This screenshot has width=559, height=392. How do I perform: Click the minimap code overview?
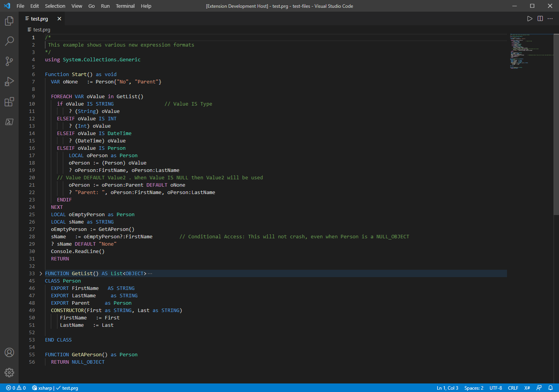[x=531, y=51]
